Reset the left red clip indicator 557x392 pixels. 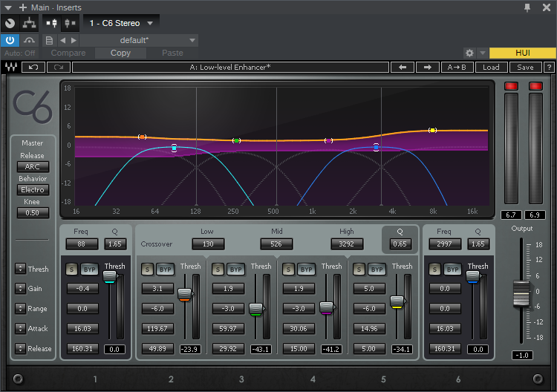pyautogui.click(x=512, y=86)
